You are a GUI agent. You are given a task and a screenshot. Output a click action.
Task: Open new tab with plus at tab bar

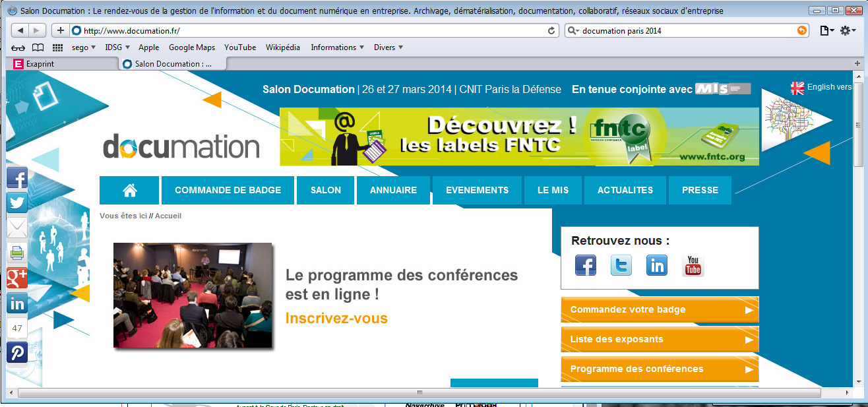(857, 63)
